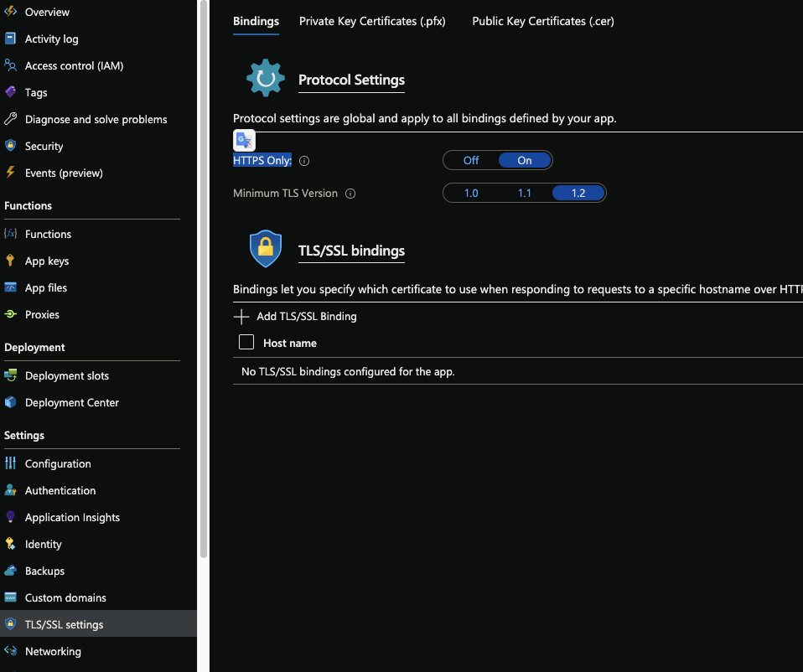Click the HTTPS Only info icon

coord(304,161)
